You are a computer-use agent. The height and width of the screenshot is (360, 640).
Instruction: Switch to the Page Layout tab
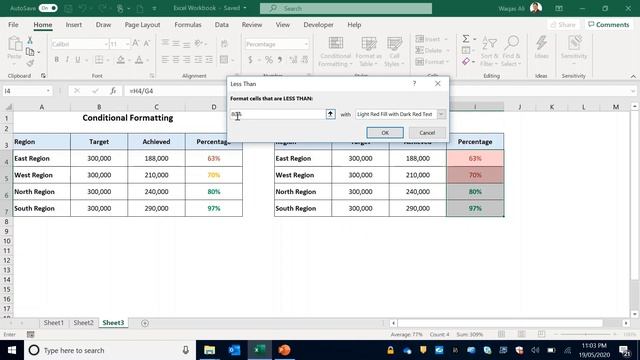click(x=142, y=25)
